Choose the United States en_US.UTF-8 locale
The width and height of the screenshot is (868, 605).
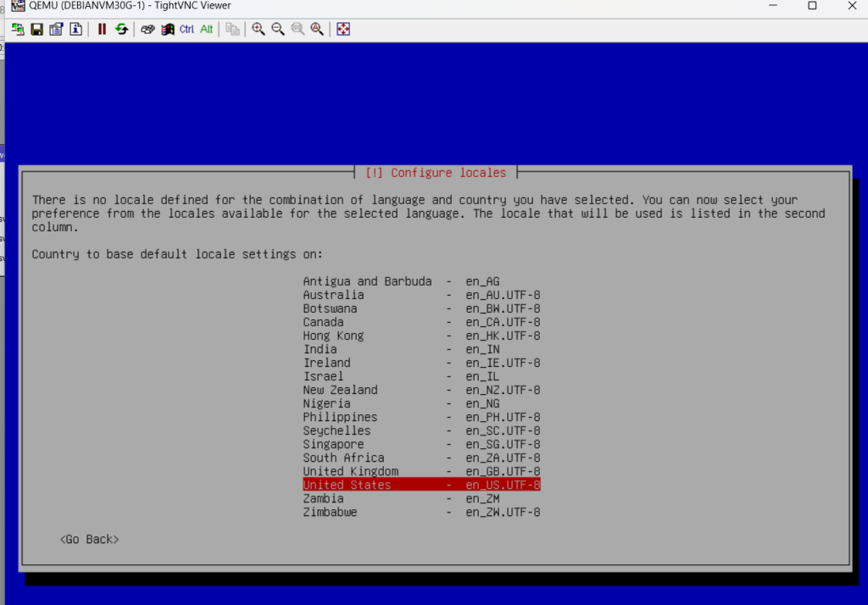pyautogui.click(x=421, y=485)
